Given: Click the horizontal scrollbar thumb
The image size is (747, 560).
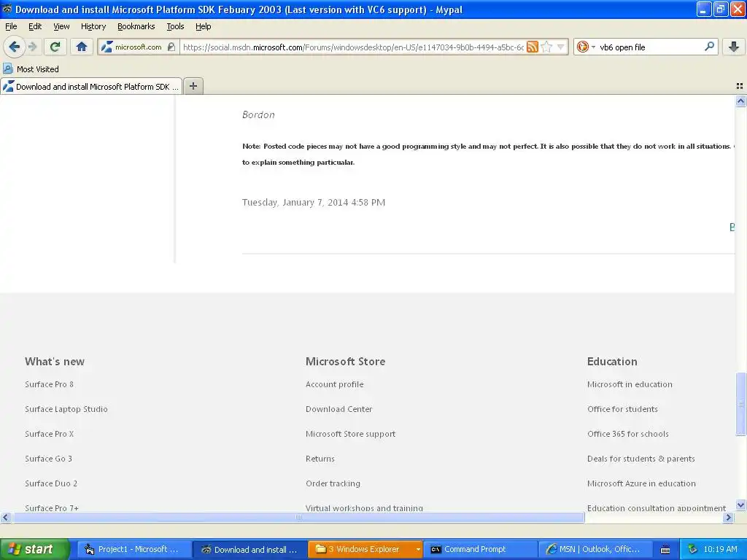Looking at the screenshot, I should [x=298, y=517].
